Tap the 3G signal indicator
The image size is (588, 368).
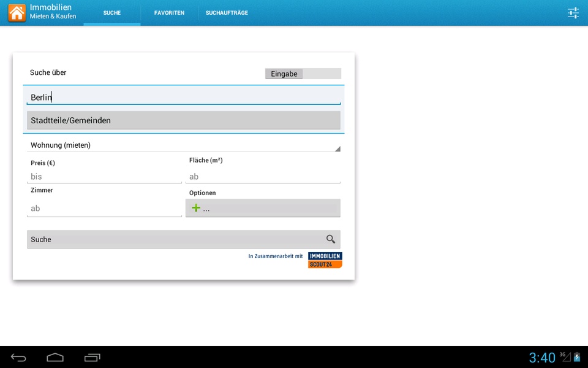pos(565,357)
